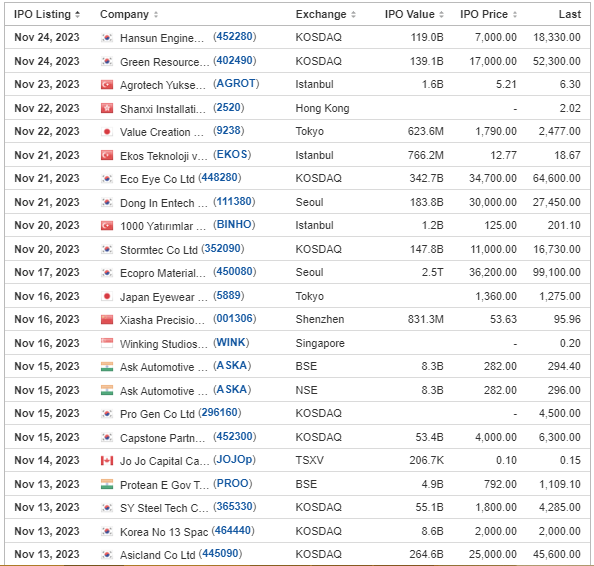Image resolution: width=594 pixels, height=566 pixels.
Task: Click Turkey flag beside 1000 Yatırımlar
Action: 107,226
